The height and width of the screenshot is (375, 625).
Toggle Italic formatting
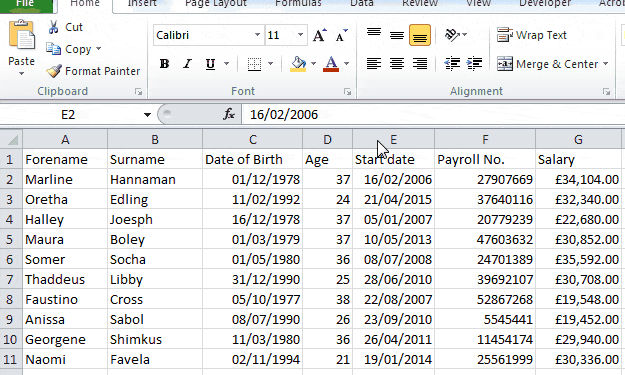[187, 64]
